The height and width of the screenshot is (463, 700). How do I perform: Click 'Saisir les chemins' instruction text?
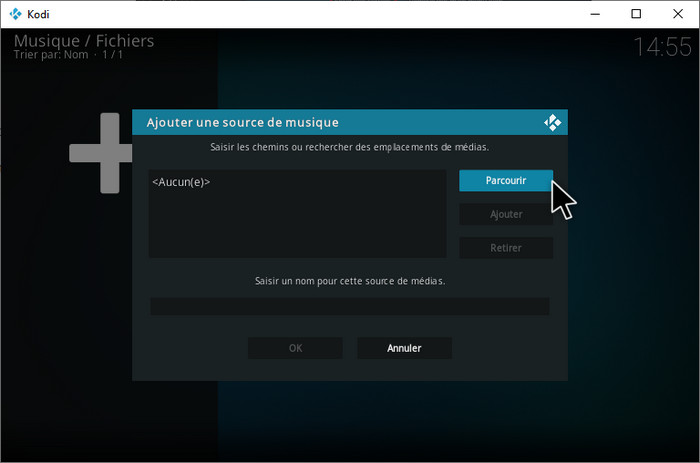[x=350, y=147]
